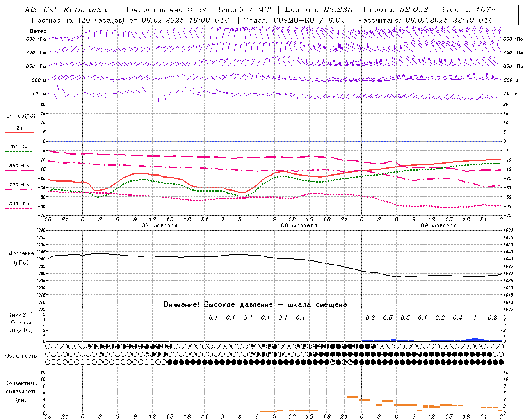Viewport: 525px width, 420px height.
Task: Click the warning Внимание! Высокое давление — шкала смещена
Action: [x=255, y=305]
